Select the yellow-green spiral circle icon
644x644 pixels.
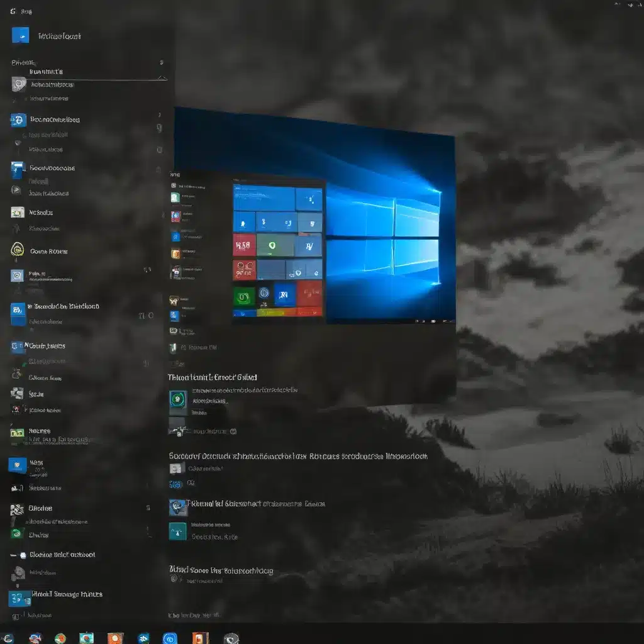[17, 249]
